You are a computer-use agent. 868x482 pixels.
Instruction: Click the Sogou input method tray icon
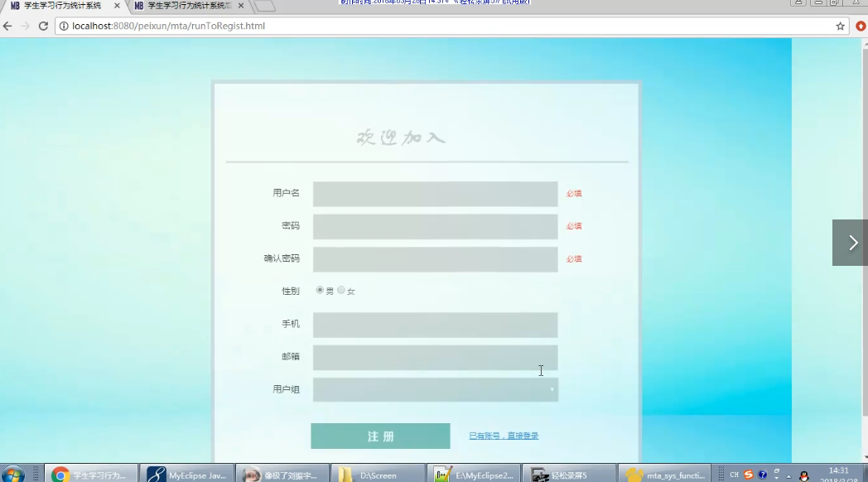(749, 475)
